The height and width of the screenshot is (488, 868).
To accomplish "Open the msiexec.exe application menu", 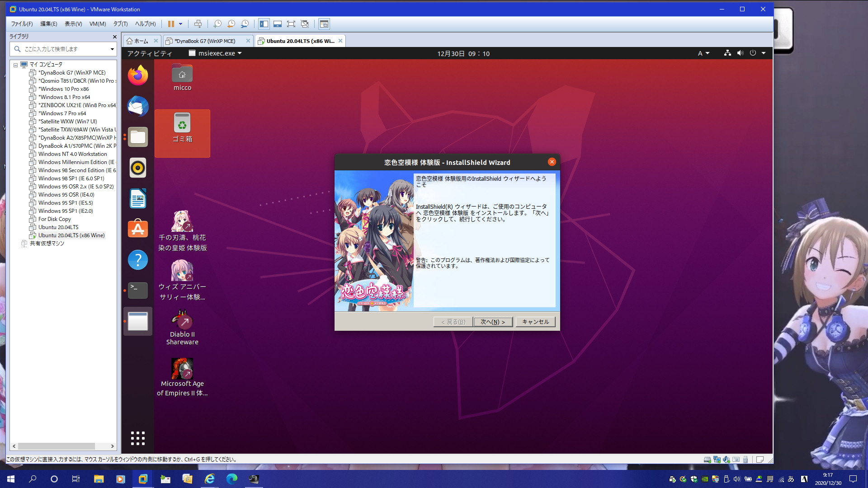I will [215, 53].
